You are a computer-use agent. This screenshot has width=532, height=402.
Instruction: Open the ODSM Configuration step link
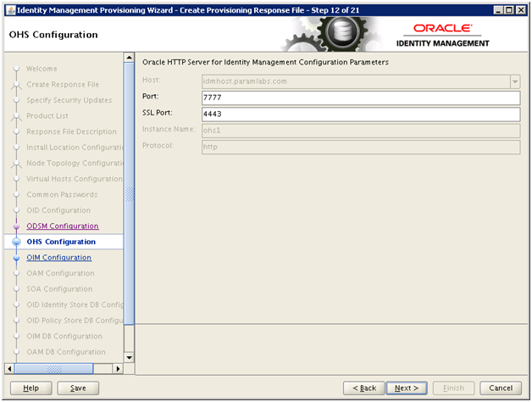pos(63,226)
